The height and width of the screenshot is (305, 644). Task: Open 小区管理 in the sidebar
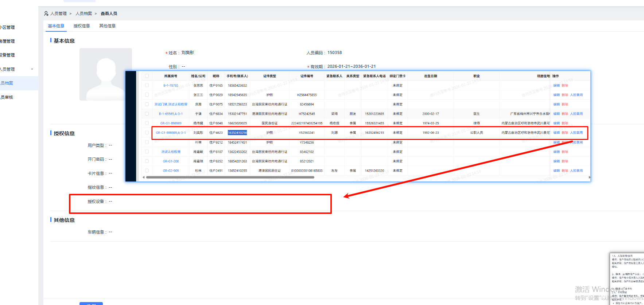7,27
